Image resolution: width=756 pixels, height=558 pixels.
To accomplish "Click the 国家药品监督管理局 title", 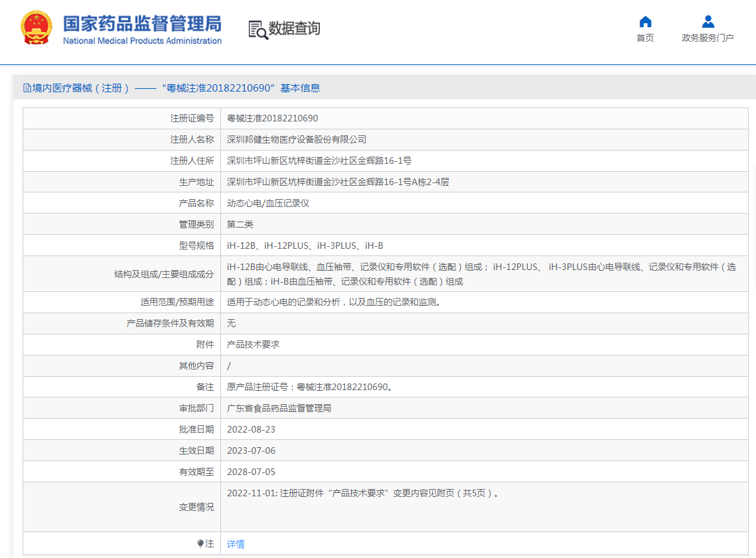I will point(142,23).
